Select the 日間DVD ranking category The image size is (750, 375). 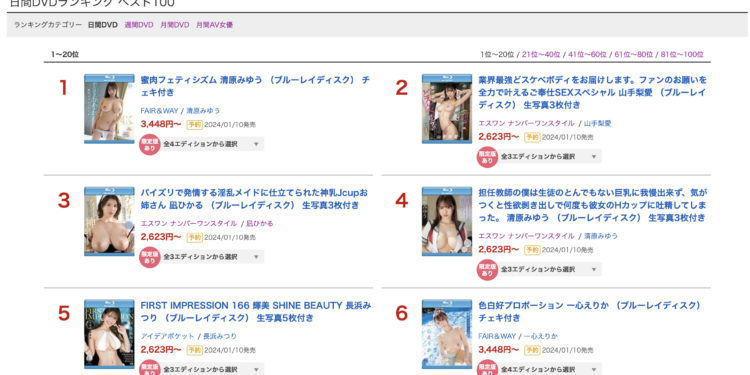pyautogui.click(x=102, y=25)
